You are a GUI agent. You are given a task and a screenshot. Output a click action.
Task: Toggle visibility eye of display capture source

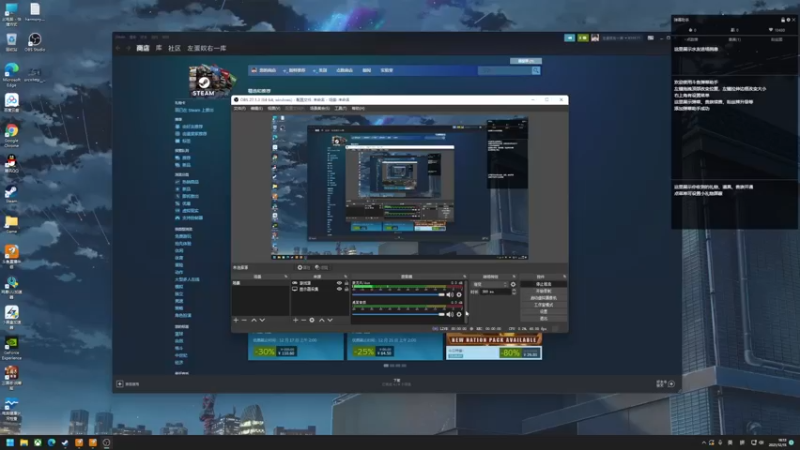(339, 289)
